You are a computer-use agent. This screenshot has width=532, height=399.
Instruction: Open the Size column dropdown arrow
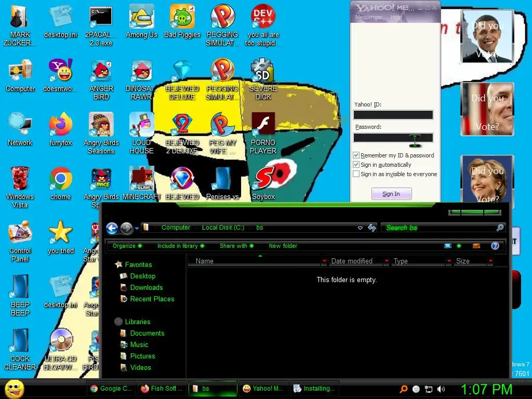[490, 261]
